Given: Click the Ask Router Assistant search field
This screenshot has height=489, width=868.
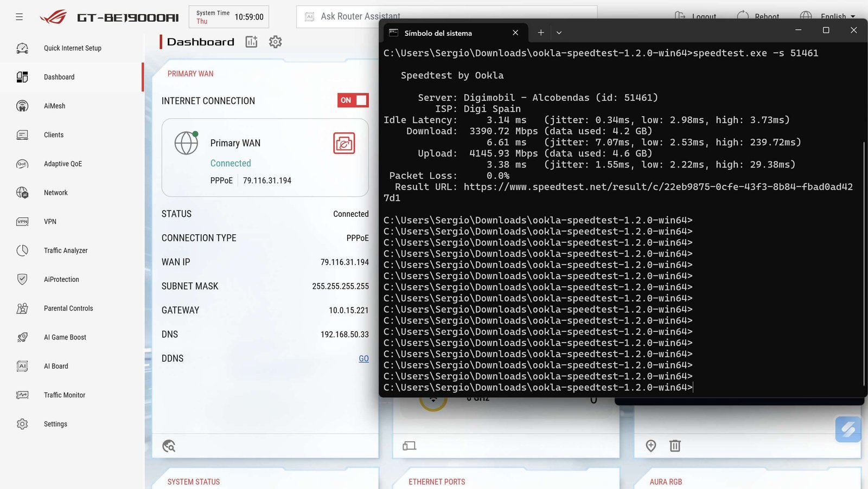Looking at the screenshot, I should click(x=380, y=16).
